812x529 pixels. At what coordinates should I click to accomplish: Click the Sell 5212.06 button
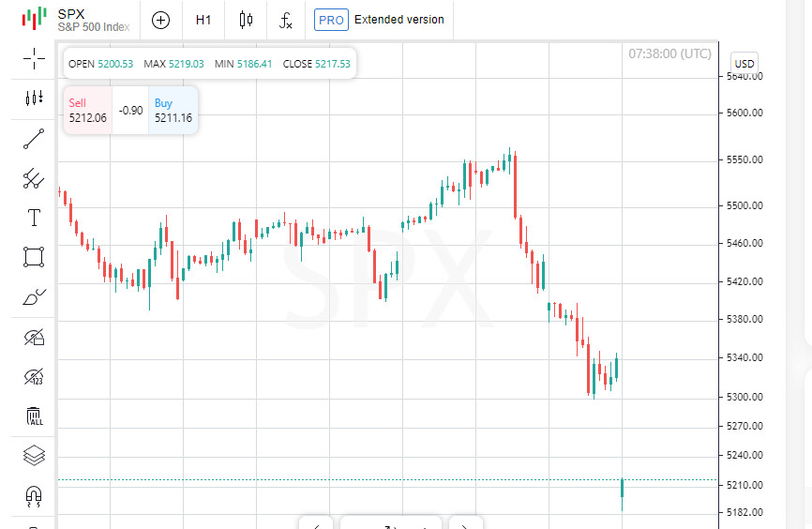[87, 111]
